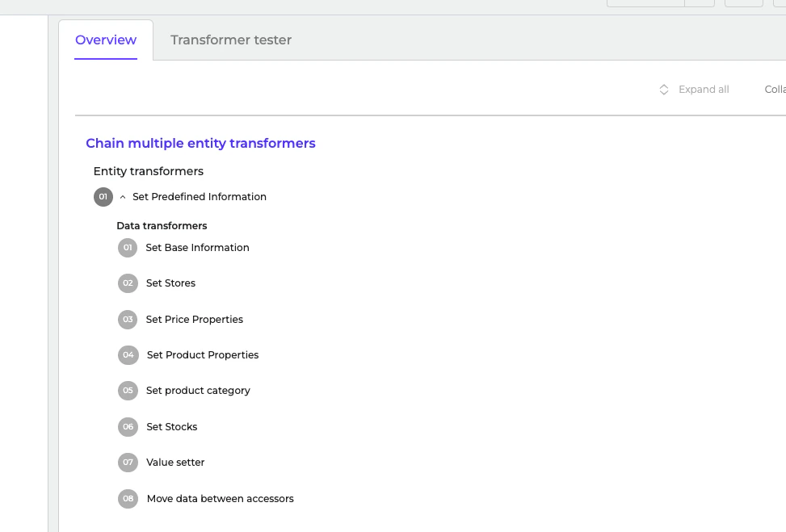786x532 pixels.
Task: Click the 08 badge for Move data between accessors
Action: tap(128, 499)
